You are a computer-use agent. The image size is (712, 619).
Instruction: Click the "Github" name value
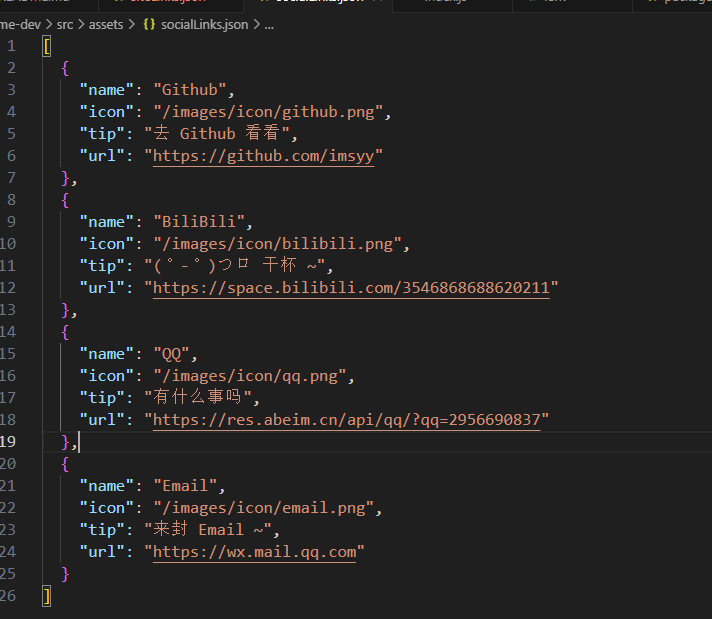(x=190, y=90)
